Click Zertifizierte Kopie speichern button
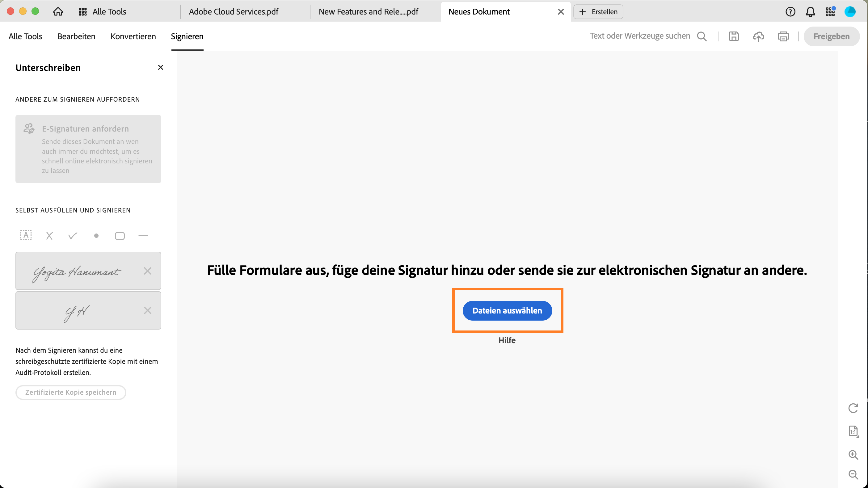The height and width of the screenshot is (488, 868). click(x=71, y=392)
